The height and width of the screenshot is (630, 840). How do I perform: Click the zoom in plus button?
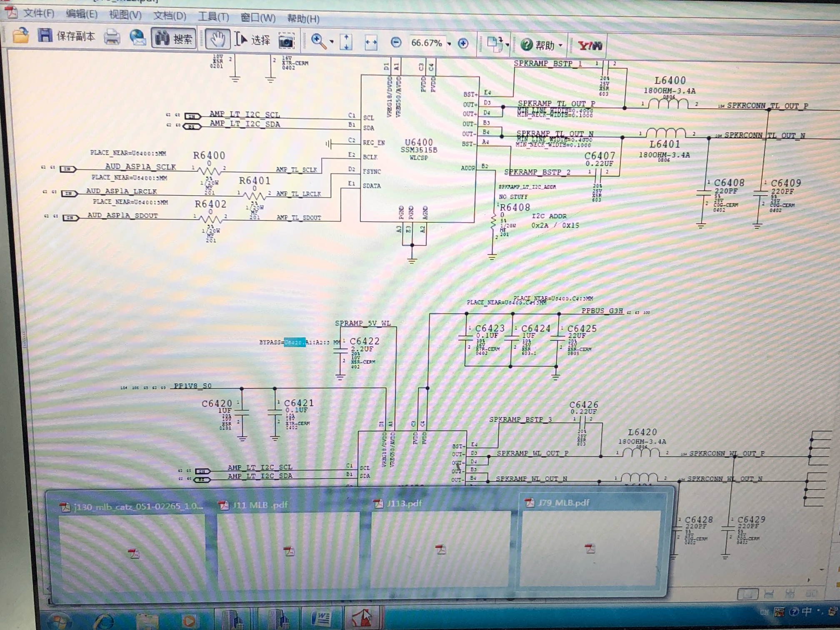click(463, 43)
